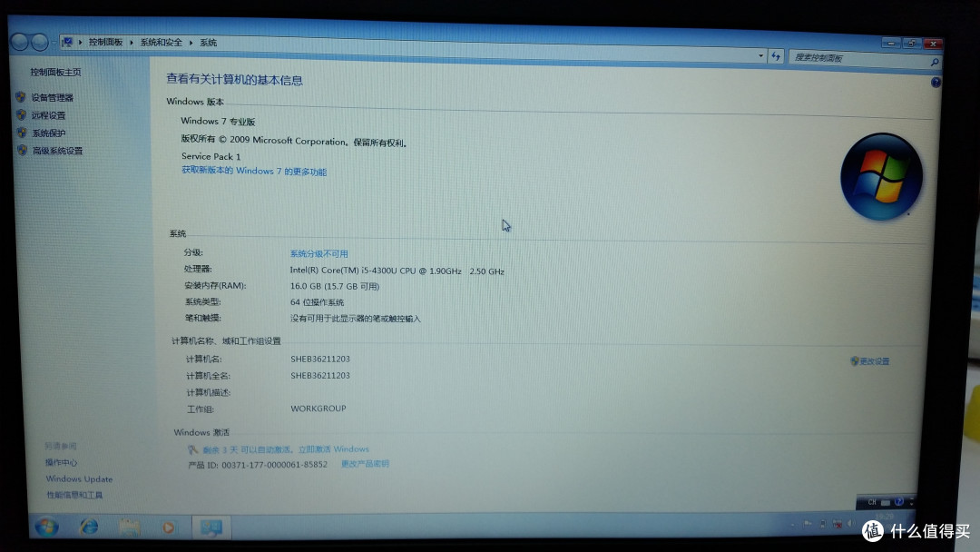Click the refresh button beside address bar
Screen dimensions: 980x552
tap(776, 56)
